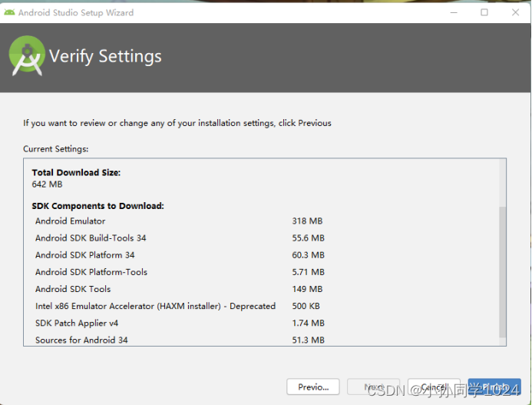Select the Android SDK Platform 34 row

(180, 255)
